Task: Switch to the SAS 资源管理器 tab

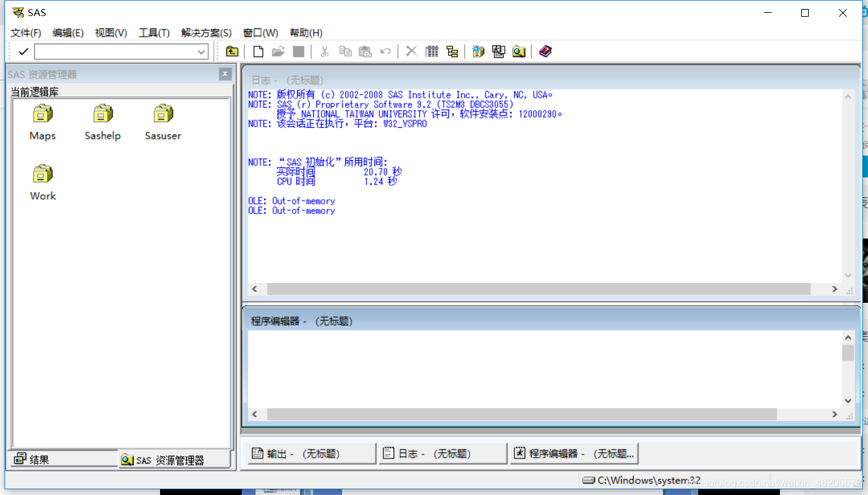Action: (x=174, y=460)
